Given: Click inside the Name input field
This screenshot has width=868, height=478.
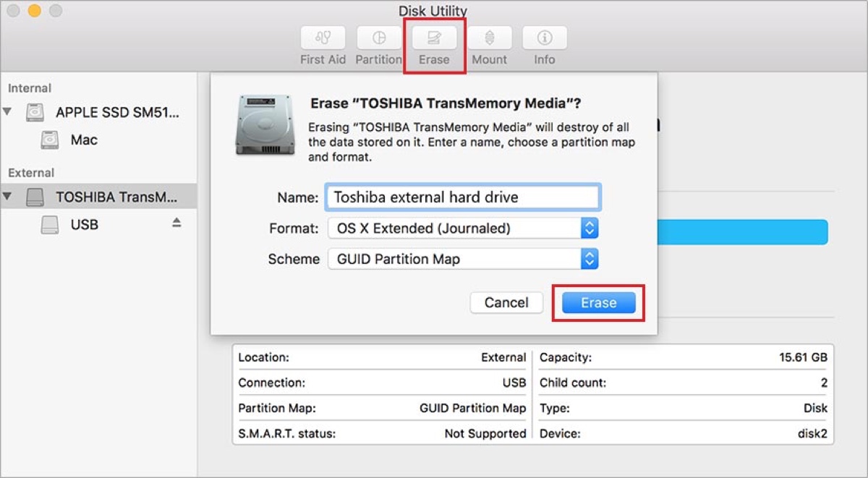Looking at the screenshot, I should pos(463,197).
